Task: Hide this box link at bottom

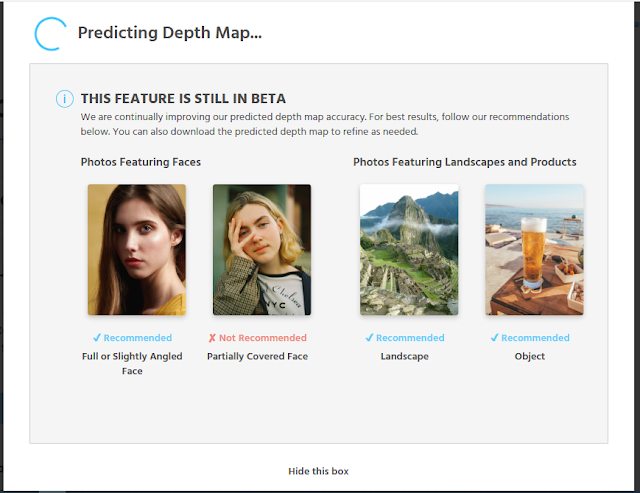Action: pyautogui.click(x=318, y=471)
